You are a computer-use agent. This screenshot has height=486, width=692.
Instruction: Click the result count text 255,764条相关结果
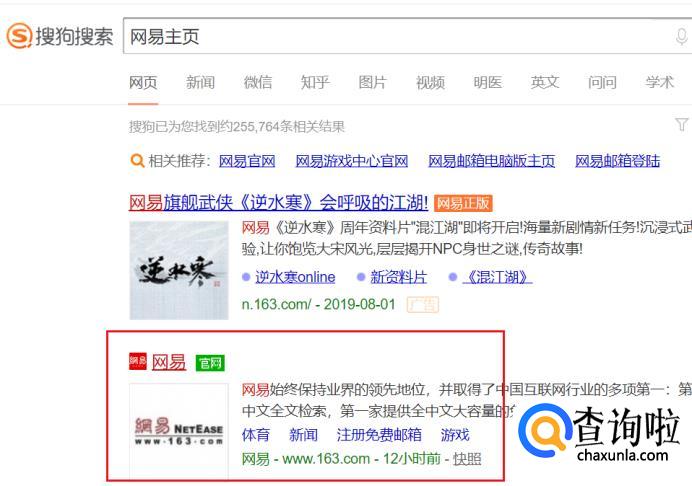click(289, 127)
